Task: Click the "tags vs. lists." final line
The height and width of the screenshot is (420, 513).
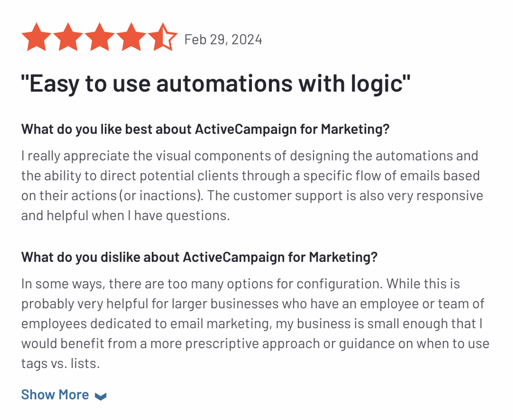Action: pos(61,364)
